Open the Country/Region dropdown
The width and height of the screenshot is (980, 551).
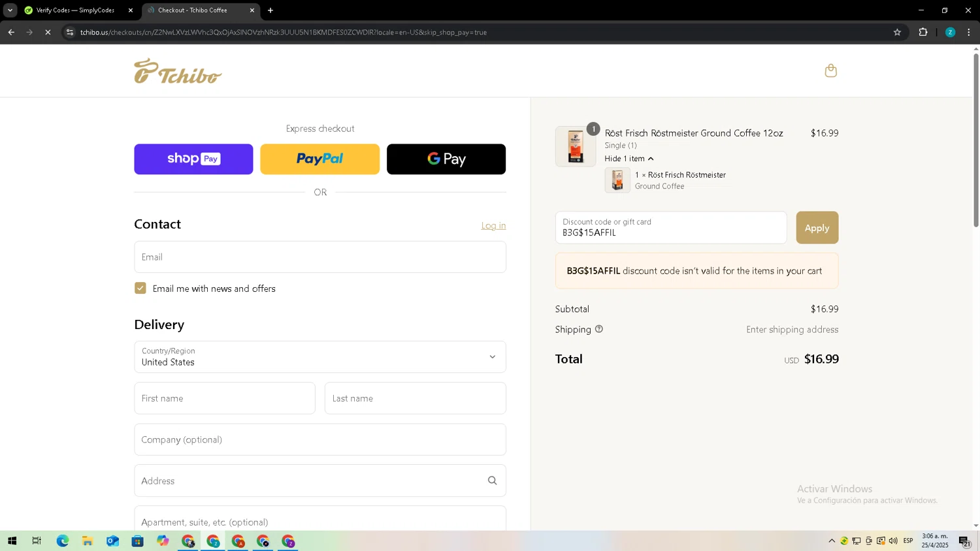320,356
